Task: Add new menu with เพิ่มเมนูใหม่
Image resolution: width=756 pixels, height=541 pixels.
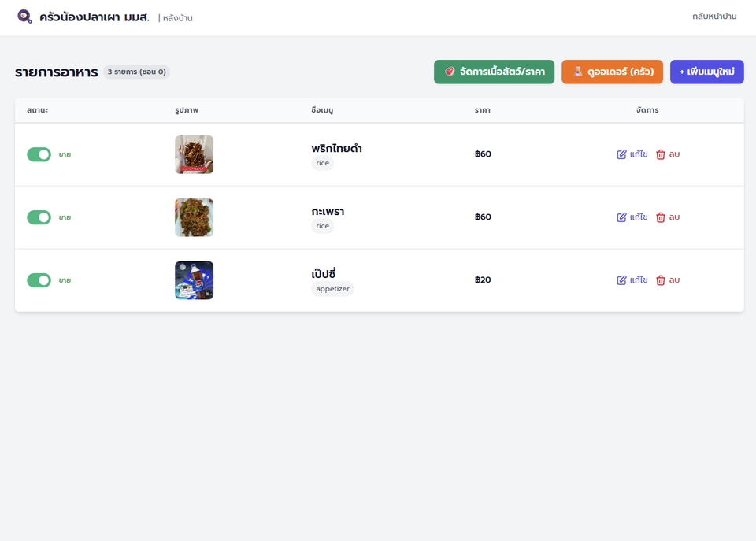Action: tap(707, 72)
